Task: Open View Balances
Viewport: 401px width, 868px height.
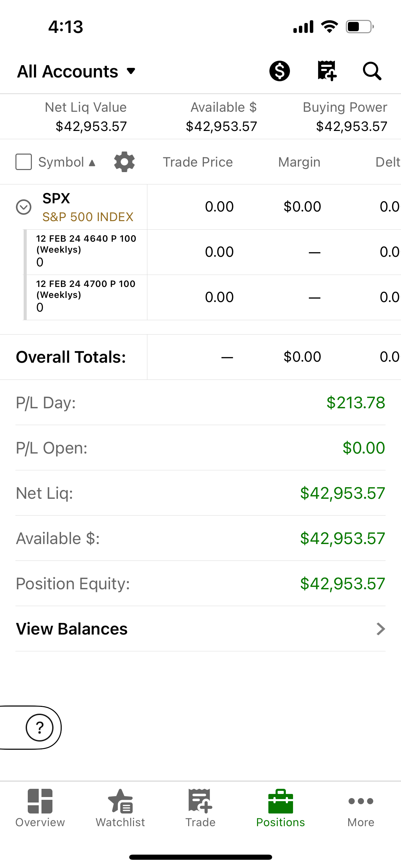Action: [200, 629]
